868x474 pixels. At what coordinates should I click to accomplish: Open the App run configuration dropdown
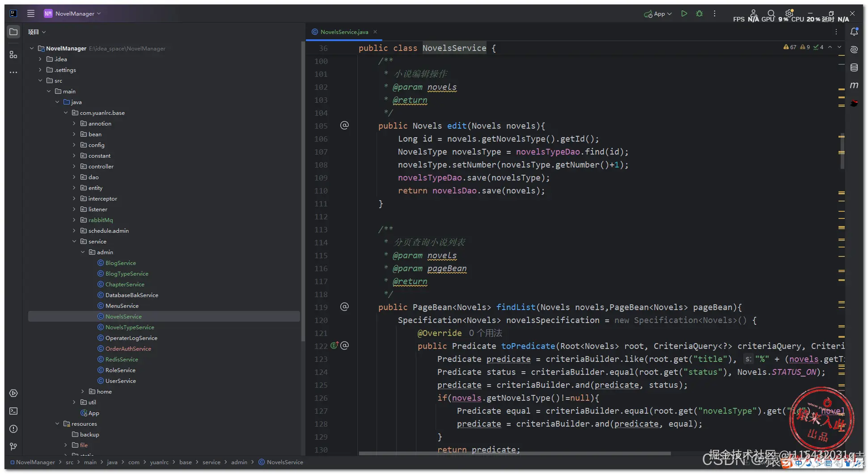point(658,14)
